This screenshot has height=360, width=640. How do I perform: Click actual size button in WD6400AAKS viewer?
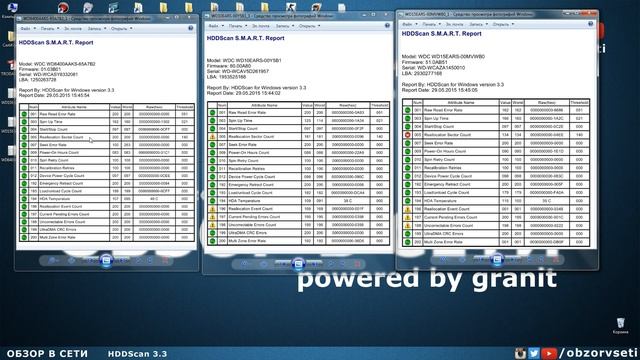[x=71, y=260]
